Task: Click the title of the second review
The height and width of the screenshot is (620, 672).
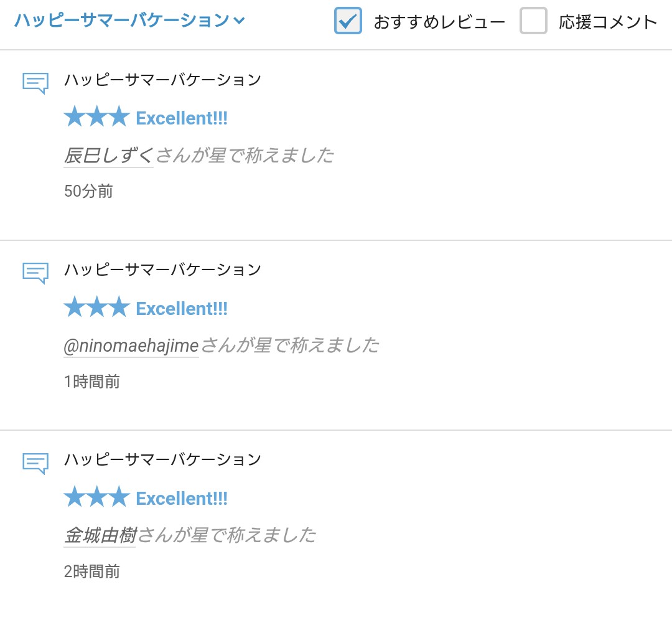Action: (162, 270)
